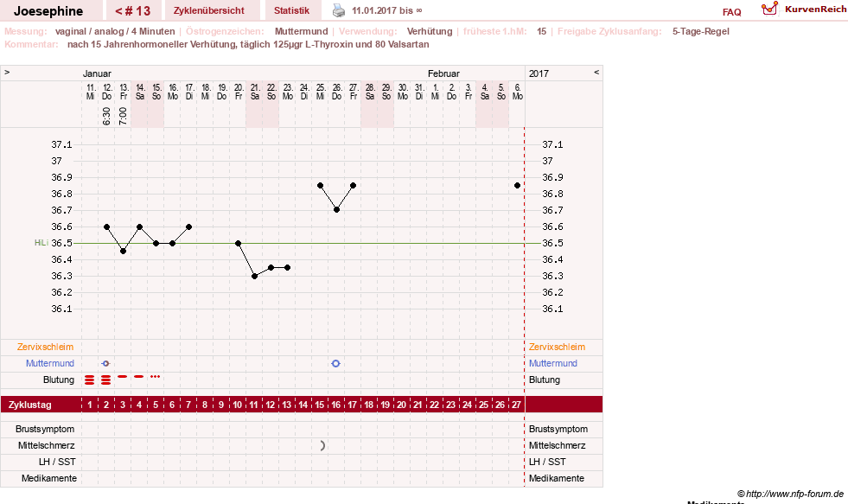The image size is (848, 504).
Task: Click temperature point on February 6 (36.85)
Action: coord(518,186)
